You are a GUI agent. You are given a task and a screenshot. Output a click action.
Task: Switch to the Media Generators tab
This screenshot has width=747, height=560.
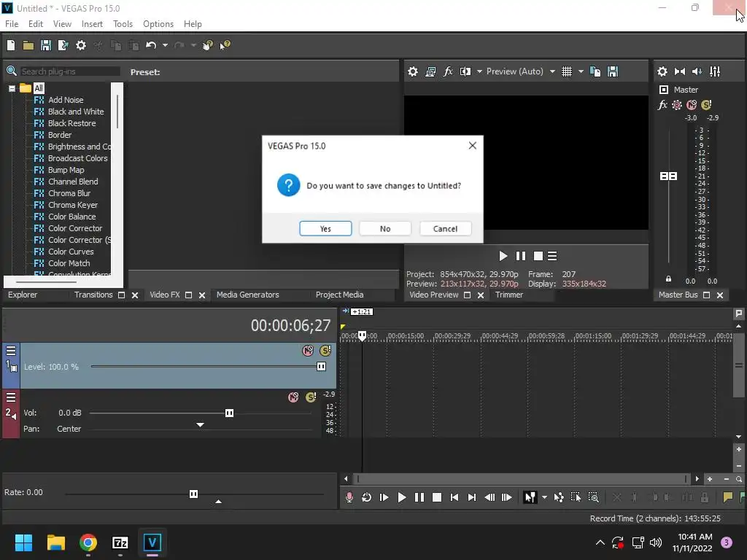pos(248,295)
